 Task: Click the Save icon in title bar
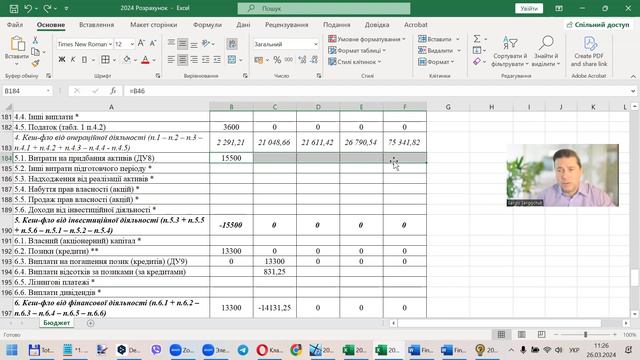(x=13, y=8)
